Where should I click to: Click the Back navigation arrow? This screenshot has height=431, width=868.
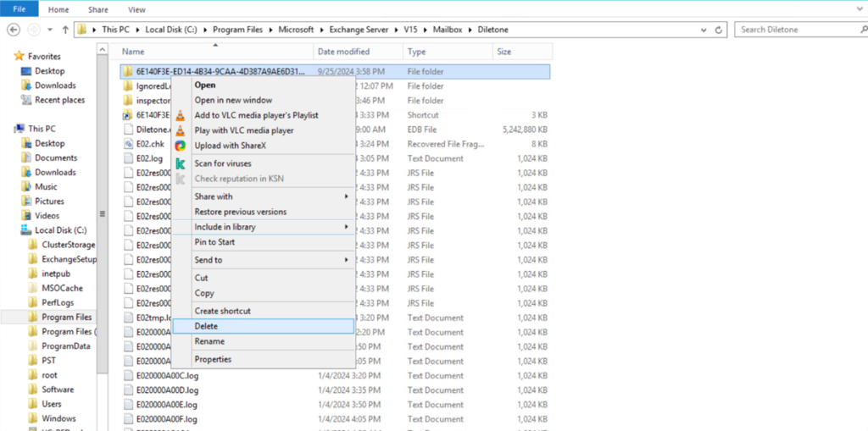pyautogui.click(x=14, y=30)
